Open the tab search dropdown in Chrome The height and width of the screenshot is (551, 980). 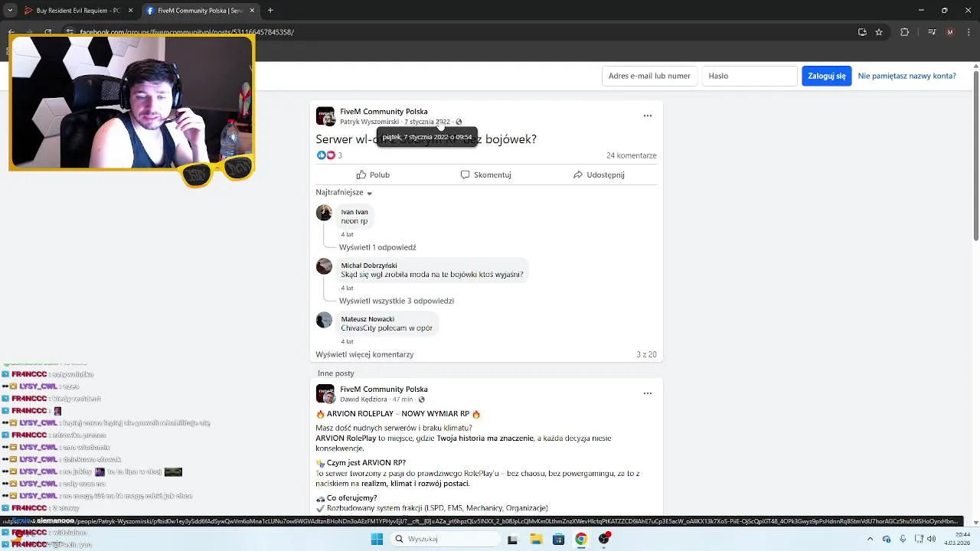point(10,11)
